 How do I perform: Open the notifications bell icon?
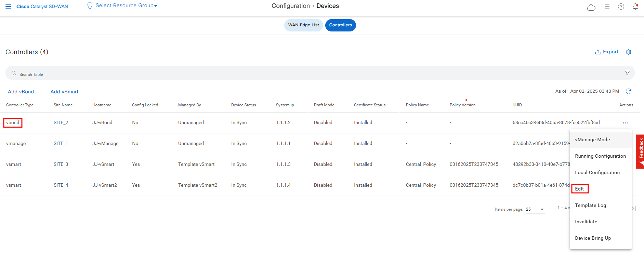pos(635,6)
